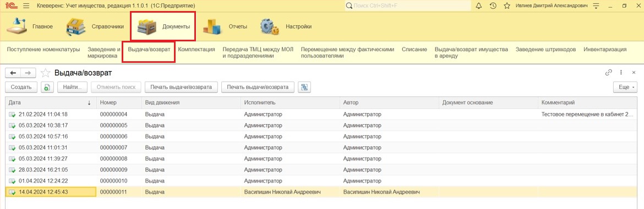Sort by the Автор column header

(x=389, y=103)
